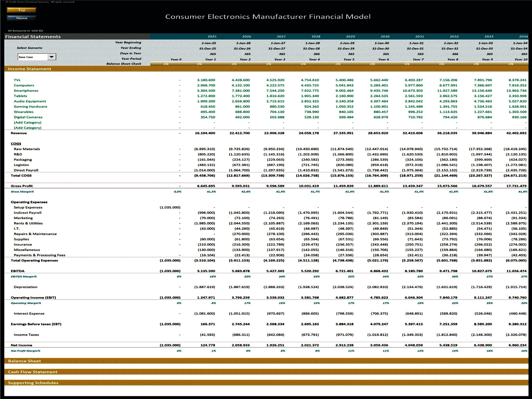Click the Income Taxes value for 2034

tap(516, 335)
